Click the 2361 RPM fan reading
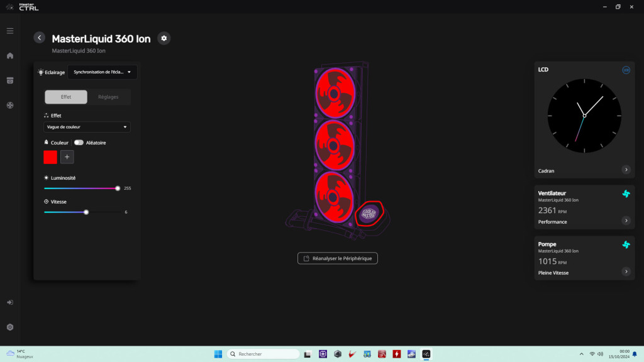 point(552,211)
